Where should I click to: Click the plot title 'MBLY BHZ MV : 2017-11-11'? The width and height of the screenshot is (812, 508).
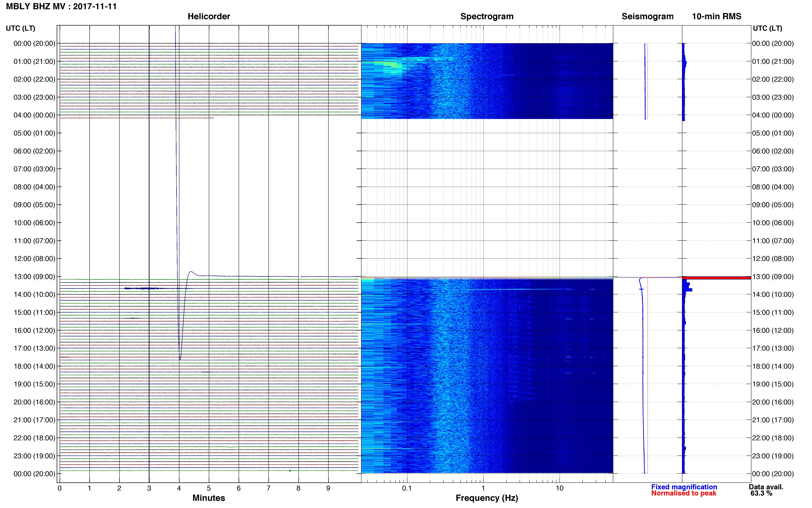[61, 6]
